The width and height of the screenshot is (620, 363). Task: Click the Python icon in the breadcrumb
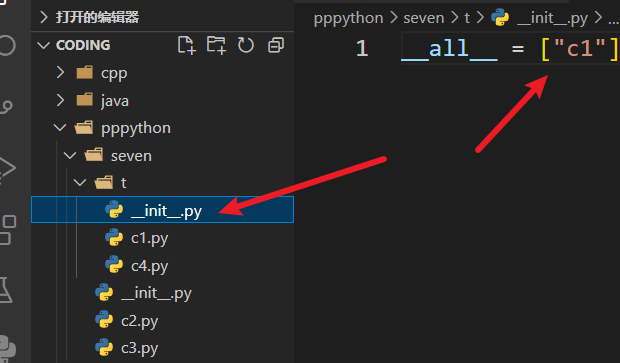click(x=500, y=17)
